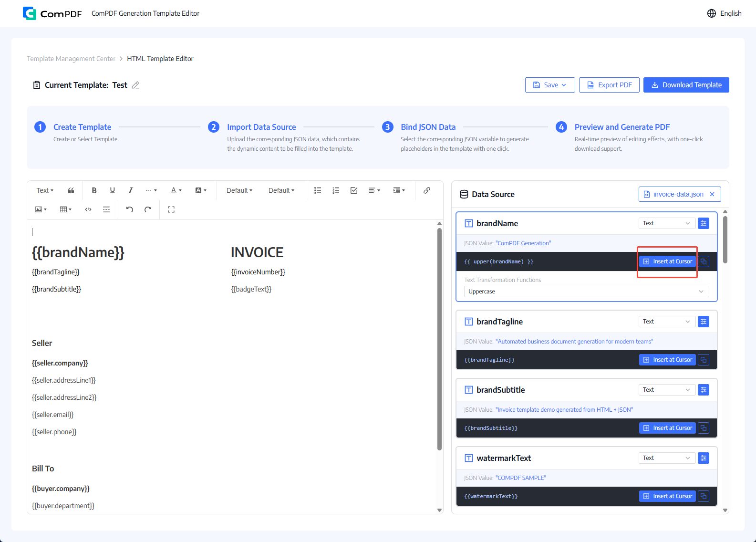Insert a hyperlink via the link icon
This screenshot has width=756, height=542.
point(427,190)
